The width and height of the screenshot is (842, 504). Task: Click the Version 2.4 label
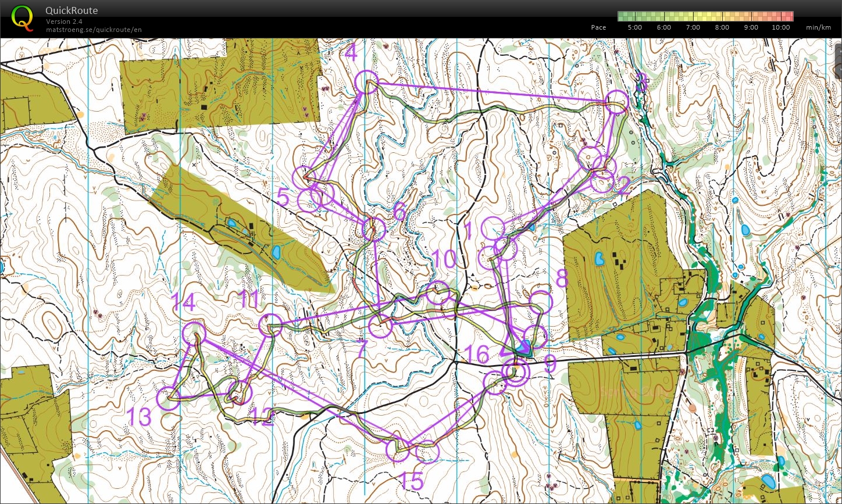pos(65,22)
